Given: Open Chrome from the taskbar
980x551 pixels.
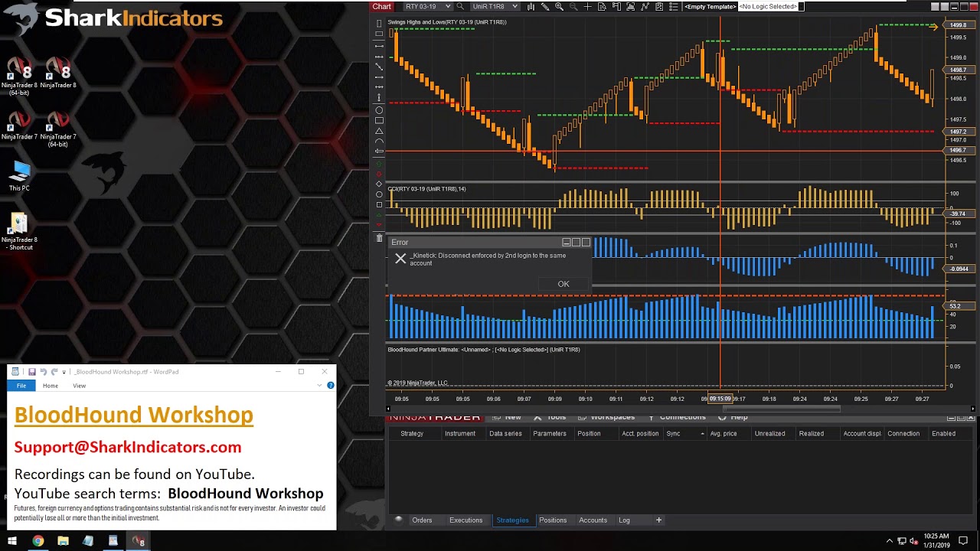Looking at the screenshot, I should (x=38, y=541).
